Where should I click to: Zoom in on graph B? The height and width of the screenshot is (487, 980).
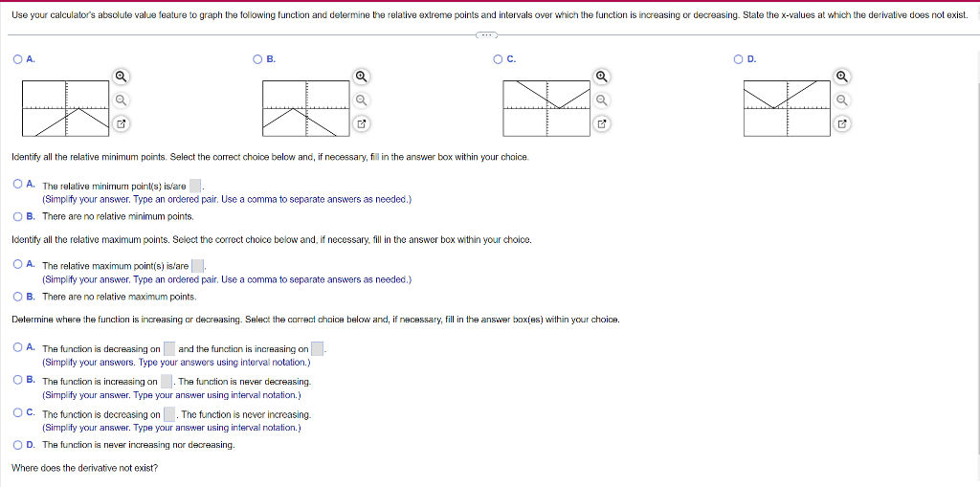360,77
